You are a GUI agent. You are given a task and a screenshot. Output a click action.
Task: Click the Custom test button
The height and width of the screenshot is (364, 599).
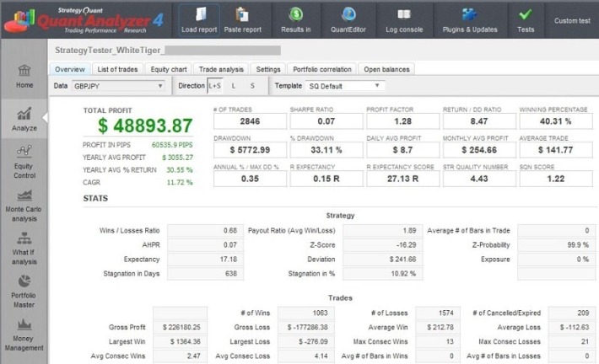coord(572,20)
